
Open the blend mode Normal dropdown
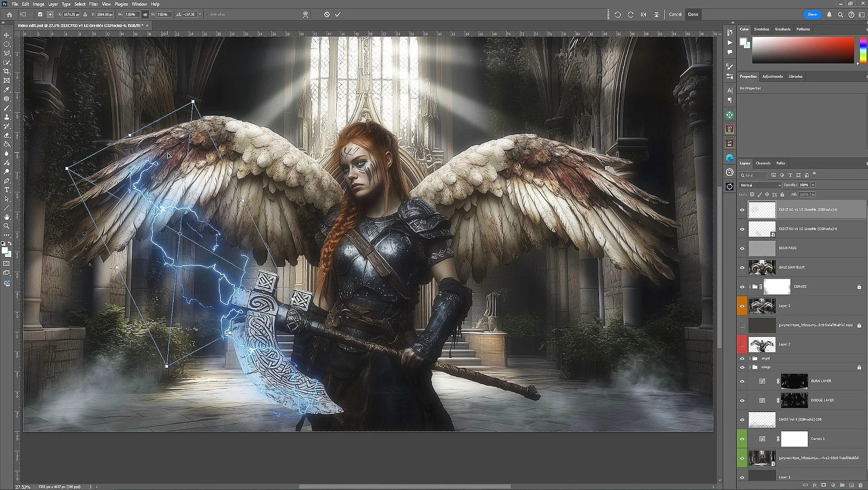click(760, 185)
